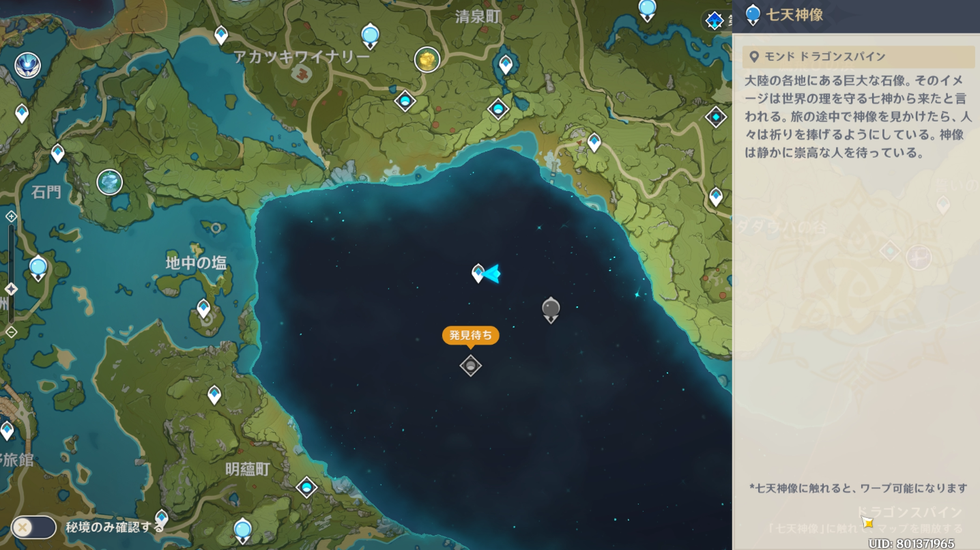Open the domain marker southwest of the golden boss icon
Viewport: 980px width, 550px height.
pos(405,102)
